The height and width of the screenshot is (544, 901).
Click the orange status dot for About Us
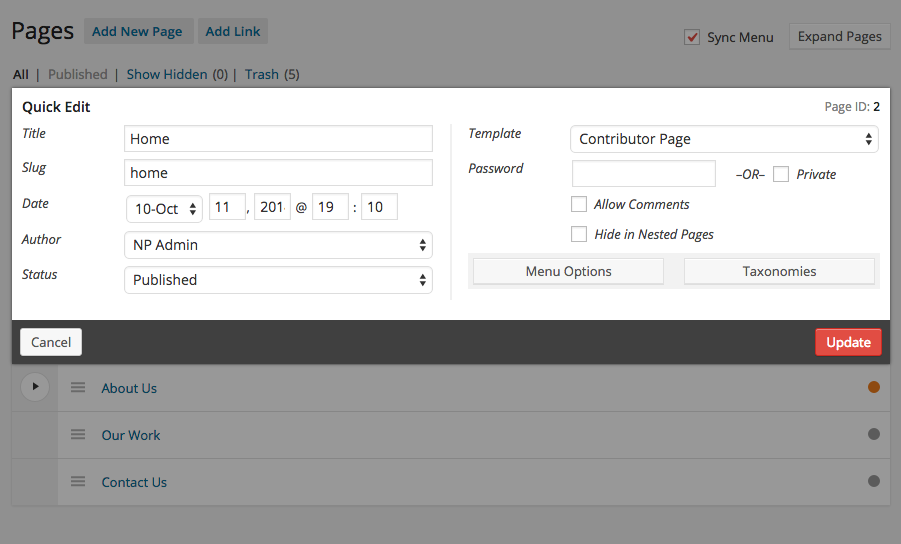pyautogui.click(x=873, y=387)
